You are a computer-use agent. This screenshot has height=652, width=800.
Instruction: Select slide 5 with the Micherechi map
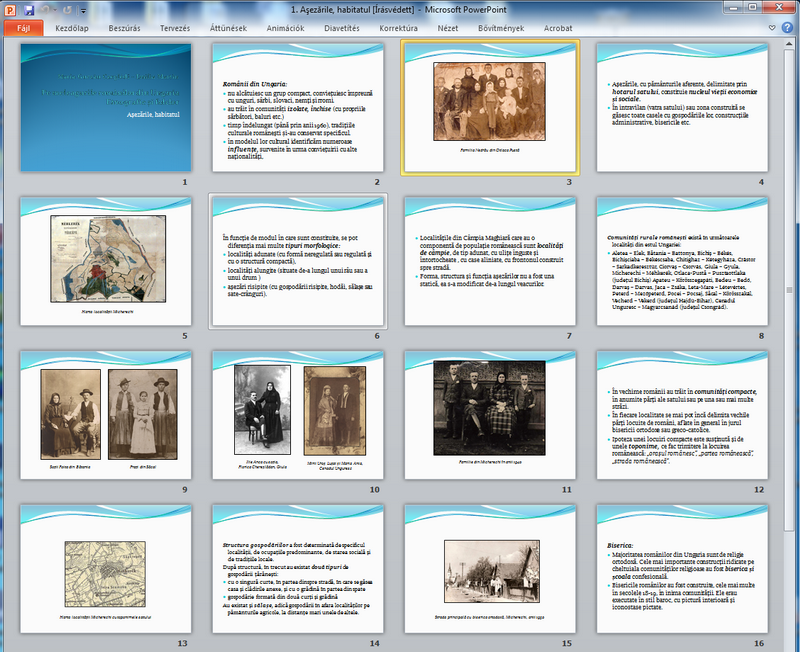pos(105,261)
